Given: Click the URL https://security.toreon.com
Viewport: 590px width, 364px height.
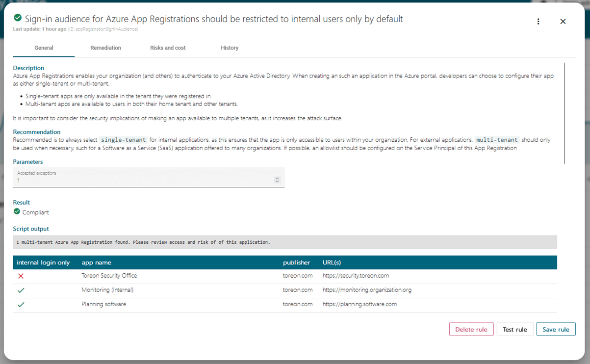Looking at the screenshot, I should point(356,276).
